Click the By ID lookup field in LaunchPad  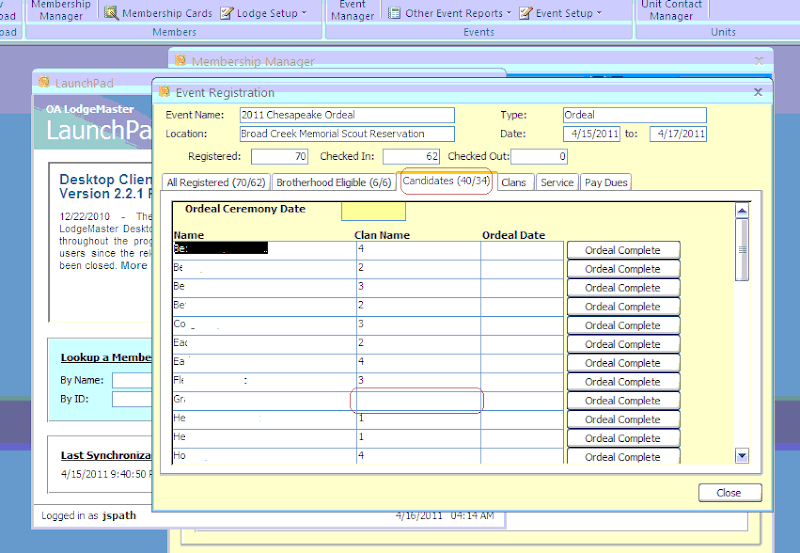point(132,399)
